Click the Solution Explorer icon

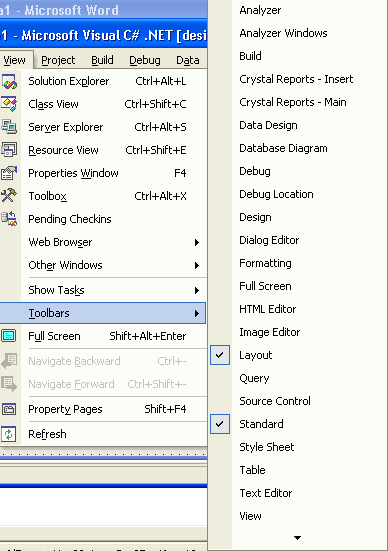click(x=9, y=81)
